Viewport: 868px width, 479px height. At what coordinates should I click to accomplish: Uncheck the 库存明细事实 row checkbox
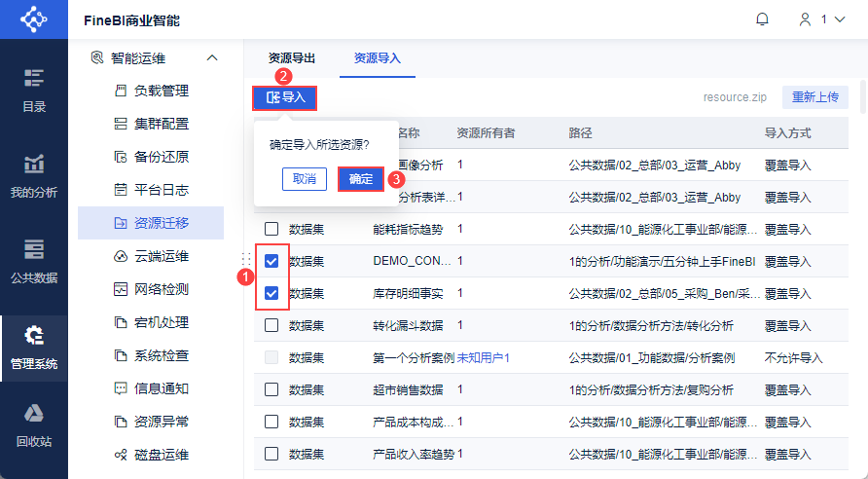pyautogui.click(x=271, y=293)
